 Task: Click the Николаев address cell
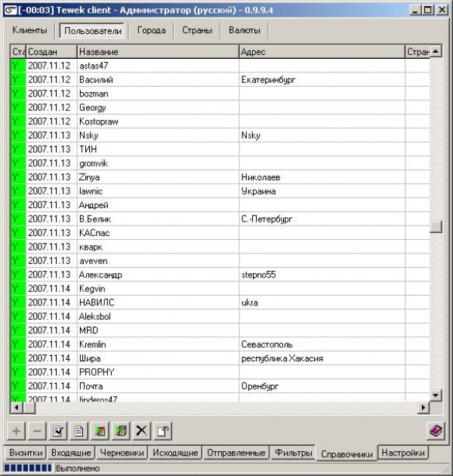coord(322,177)
